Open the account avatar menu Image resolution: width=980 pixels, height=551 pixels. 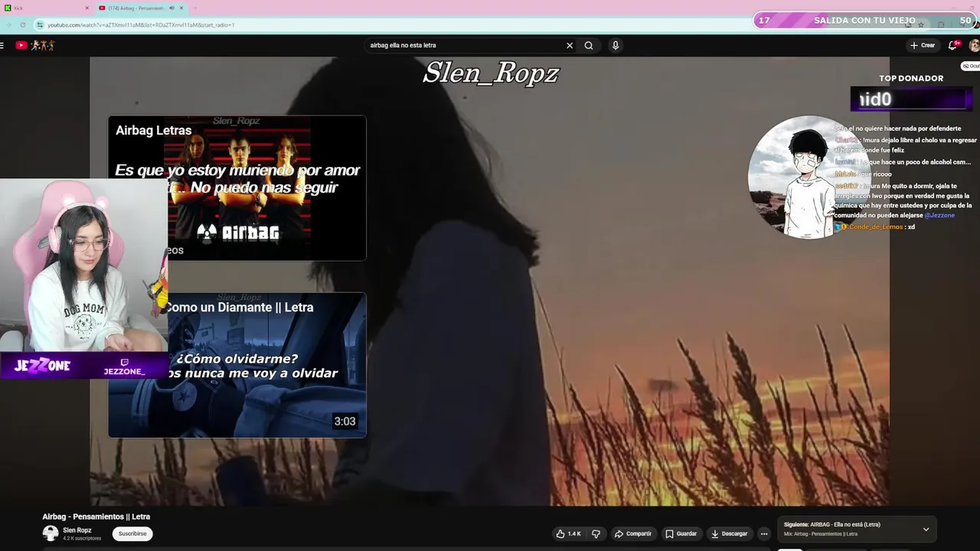[x=974, y=45]
